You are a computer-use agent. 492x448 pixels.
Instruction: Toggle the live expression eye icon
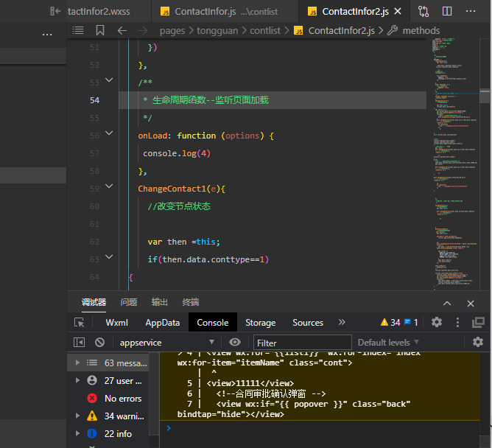(x=235, y=342)
